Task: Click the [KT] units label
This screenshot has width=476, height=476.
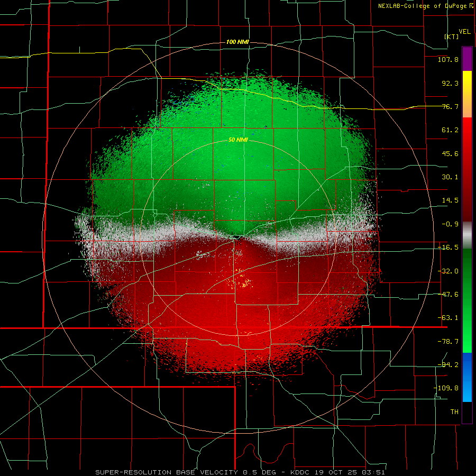Action: (452, 36)
